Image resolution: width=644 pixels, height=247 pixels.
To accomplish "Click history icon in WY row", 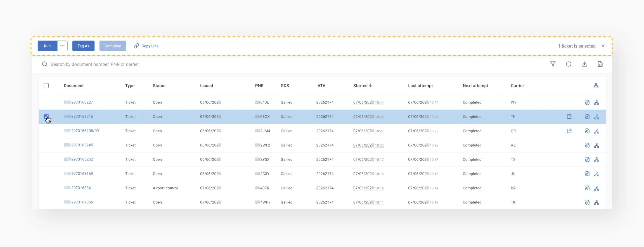I will (587, 102).
